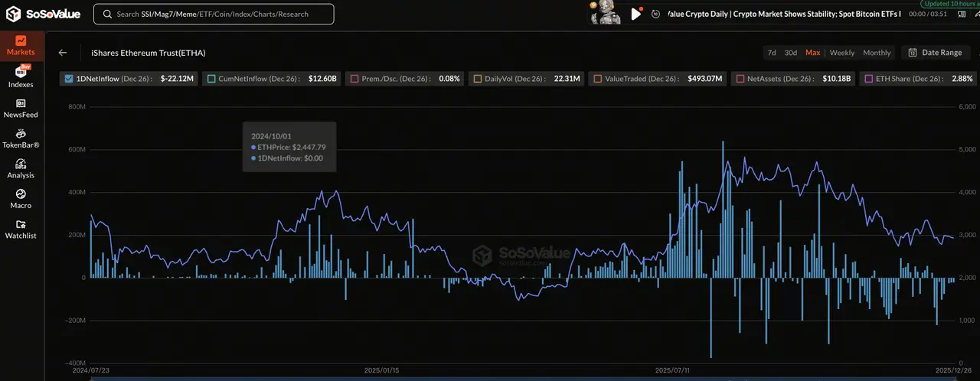Open TokenBar in the sidebar
The width and height of the screenshot is (980, 381).
pyautogui.click(x=21, y=138)
